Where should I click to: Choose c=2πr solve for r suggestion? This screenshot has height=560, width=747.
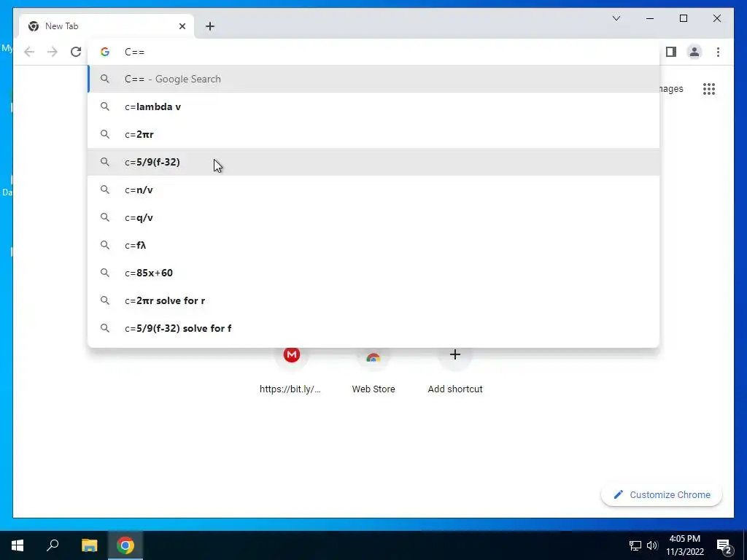point(373,300)
